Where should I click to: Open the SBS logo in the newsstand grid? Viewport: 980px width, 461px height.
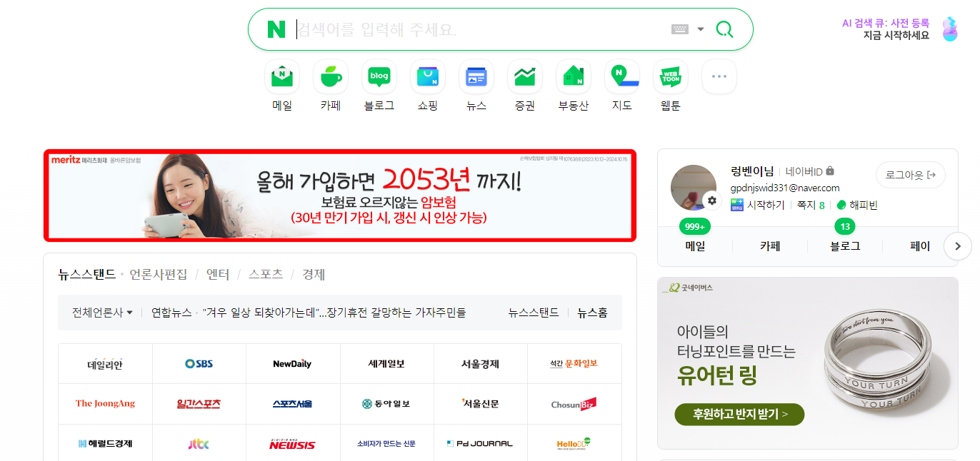199,364
